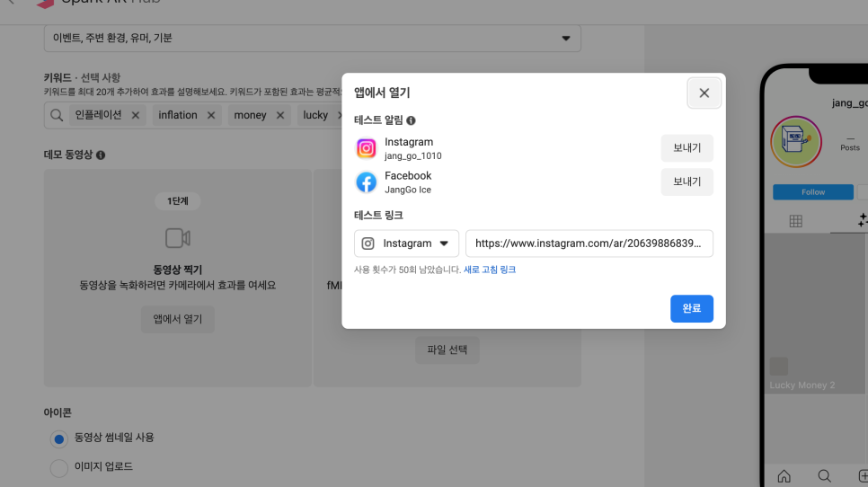The image size is (868, 487).
Task: Click the keyword search magnifier icon
Action: [57, 115]
